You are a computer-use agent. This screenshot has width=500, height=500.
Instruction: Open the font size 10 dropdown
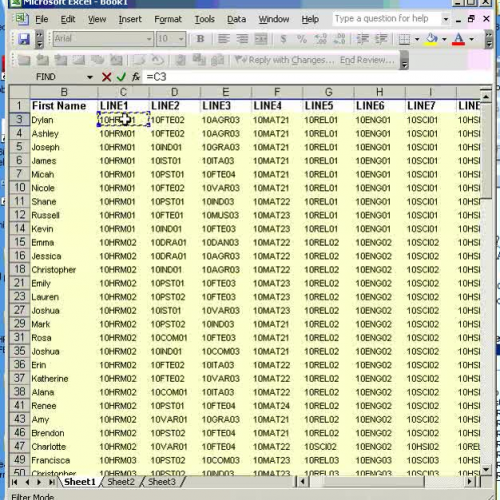click(181, 39)
